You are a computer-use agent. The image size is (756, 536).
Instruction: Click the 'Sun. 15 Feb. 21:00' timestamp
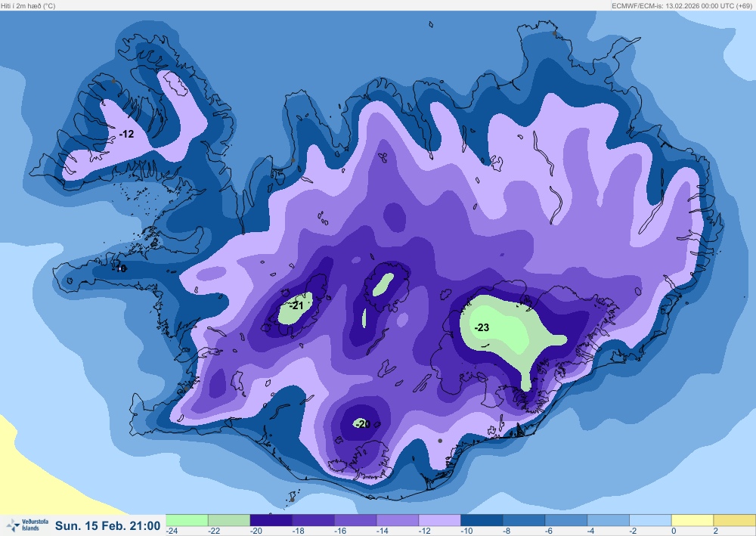[107, 525]
